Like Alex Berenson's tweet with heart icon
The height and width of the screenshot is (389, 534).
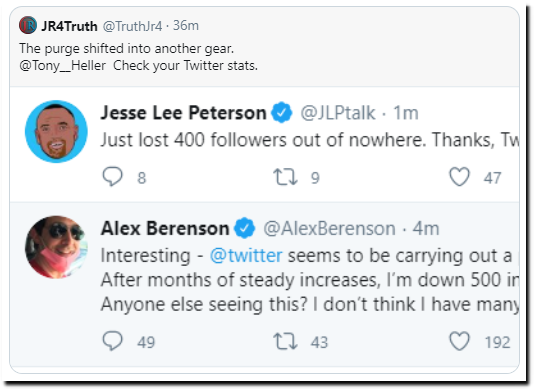tap(459, 341)
